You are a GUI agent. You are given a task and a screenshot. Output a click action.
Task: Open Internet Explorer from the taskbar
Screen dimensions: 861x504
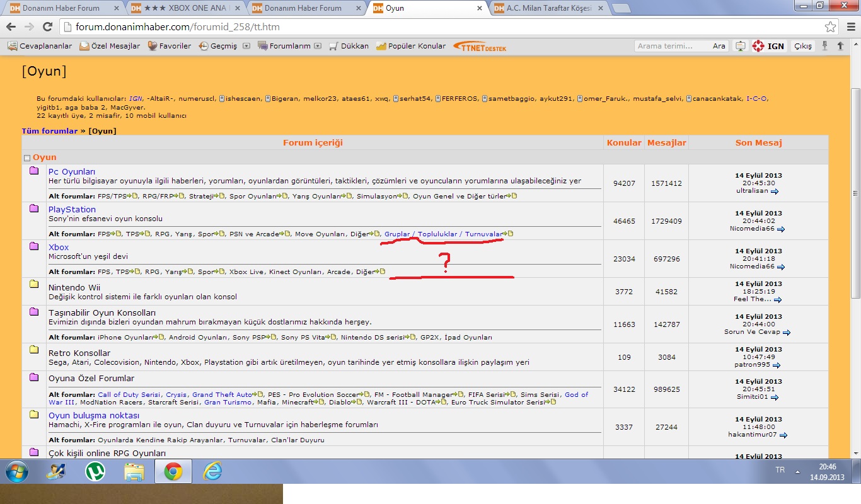tap(212, 471)
